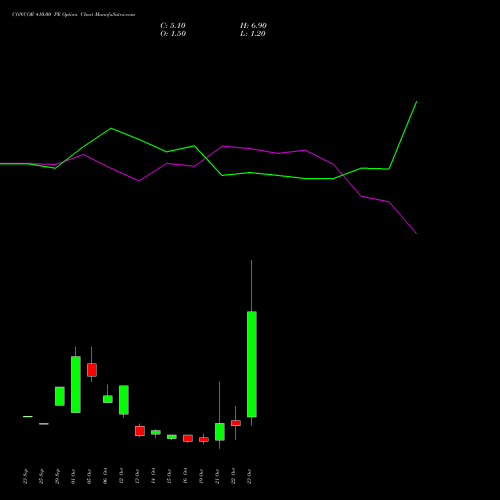Image resolution: width=500 pixels, height=500 pixels.
Task: Click the 13 Oct date label
Action: coord(138,476)
